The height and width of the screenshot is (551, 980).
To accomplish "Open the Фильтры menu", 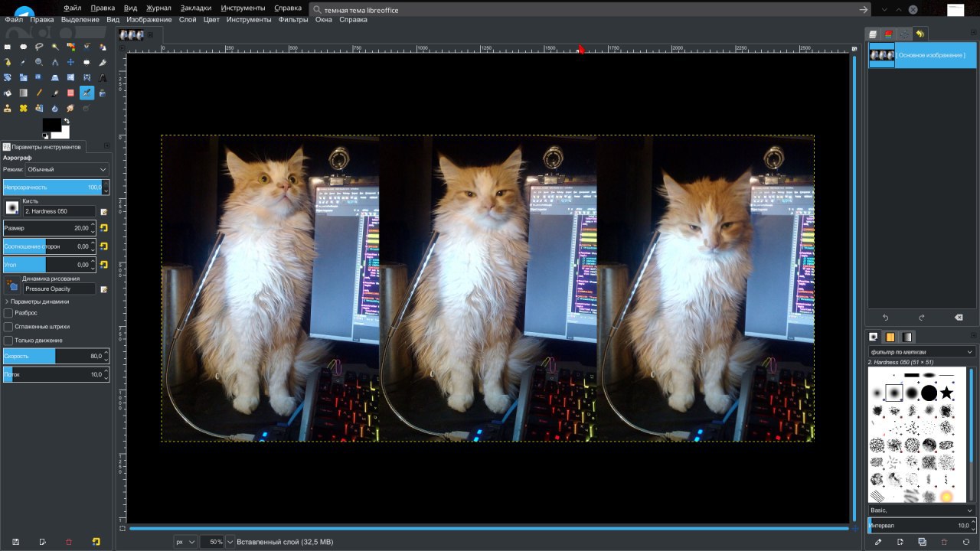I will tap(293, 20).
